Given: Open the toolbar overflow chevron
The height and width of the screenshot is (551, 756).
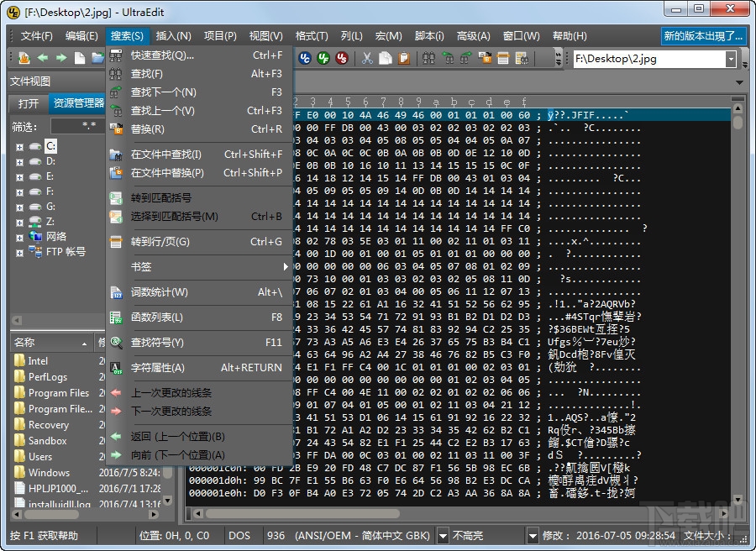Looking at the screenshot, I should point(559,58).
